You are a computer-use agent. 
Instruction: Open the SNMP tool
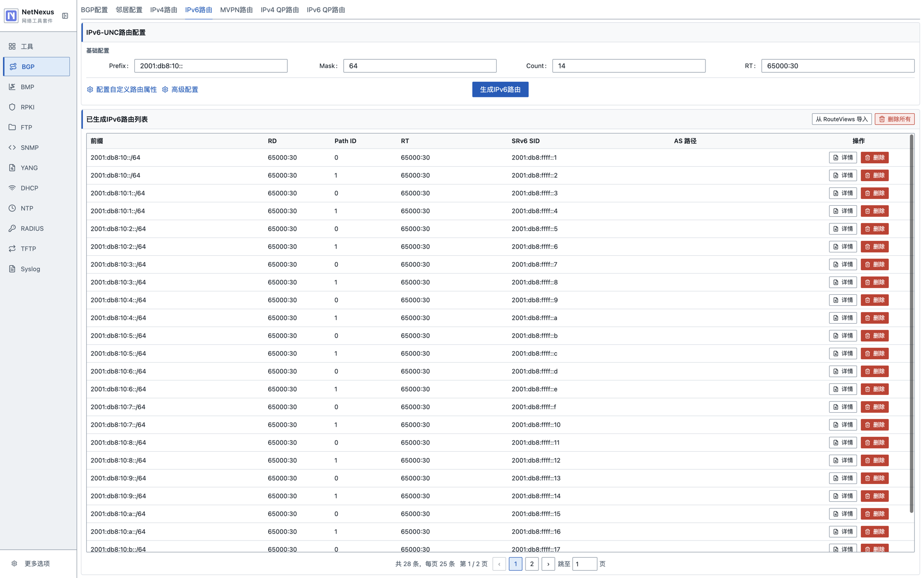coord(36,147)
